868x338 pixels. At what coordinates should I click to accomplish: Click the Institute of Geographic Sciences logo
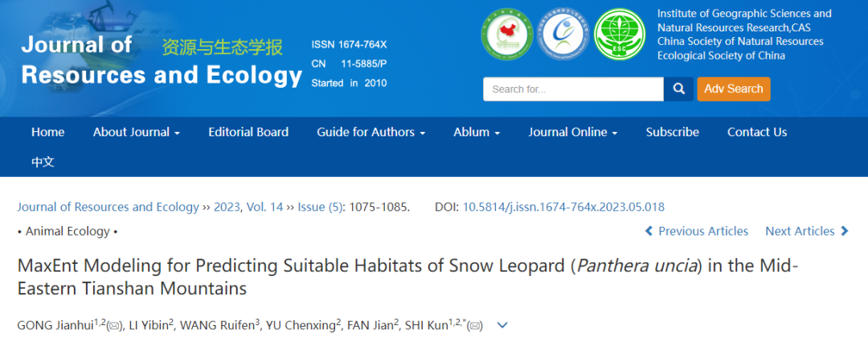click(x=506, y=35)
